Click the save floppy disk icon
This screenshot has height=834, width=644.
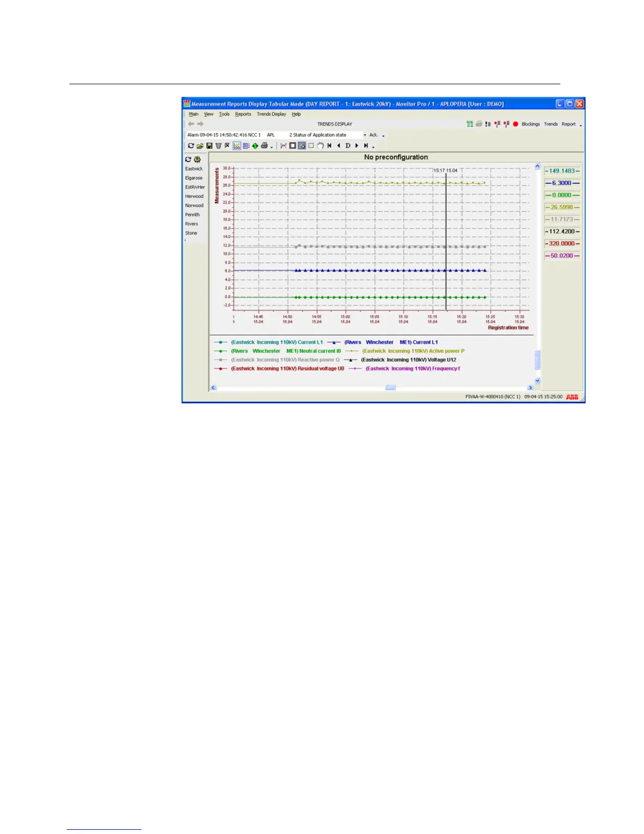[x=209, y=145]
